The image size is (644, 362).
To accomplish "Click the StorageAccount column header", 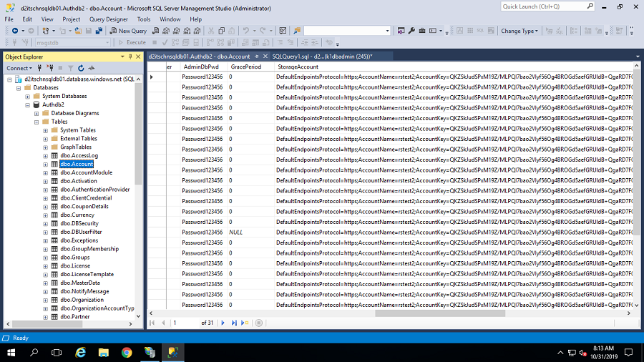I will 298,67.
